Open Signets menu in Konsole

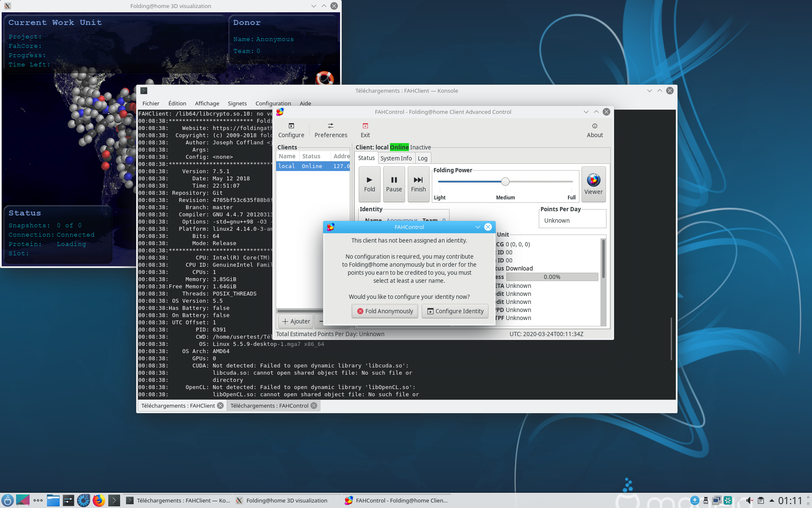point(237,103)
